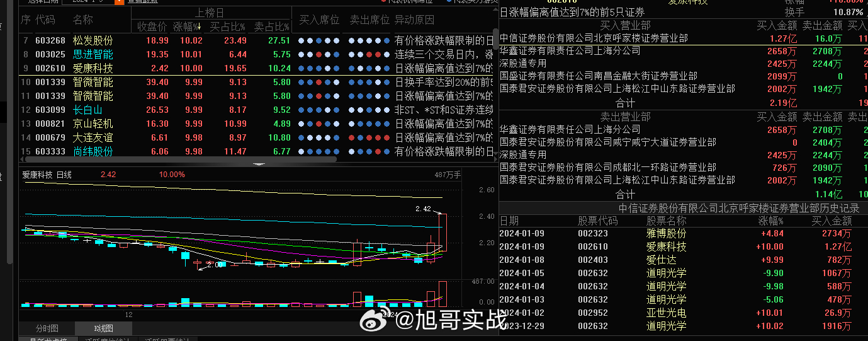
Task: Open the 亚世光电 history record
Action: click(x=684, y=313)
